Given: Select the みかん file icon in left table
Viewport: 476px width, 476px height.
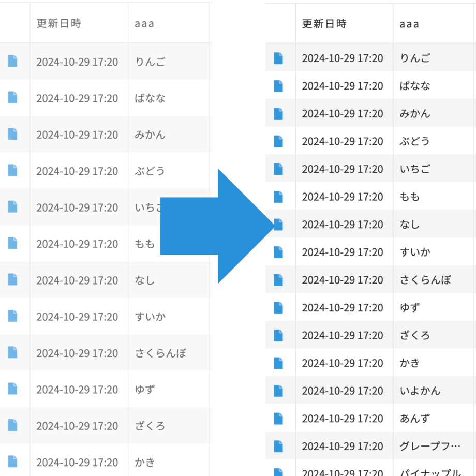Looking at the screenshot, I should [12, 134].
